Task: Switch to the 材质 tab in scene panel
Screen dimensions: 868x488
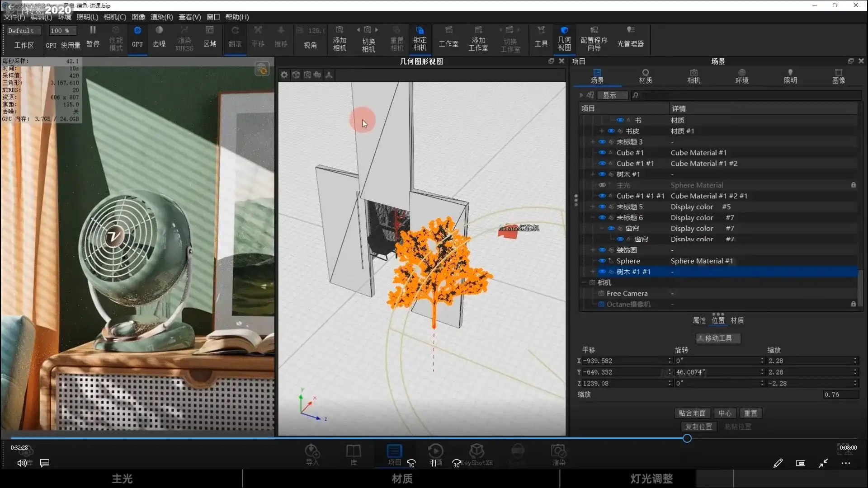Action: [645, 76]
